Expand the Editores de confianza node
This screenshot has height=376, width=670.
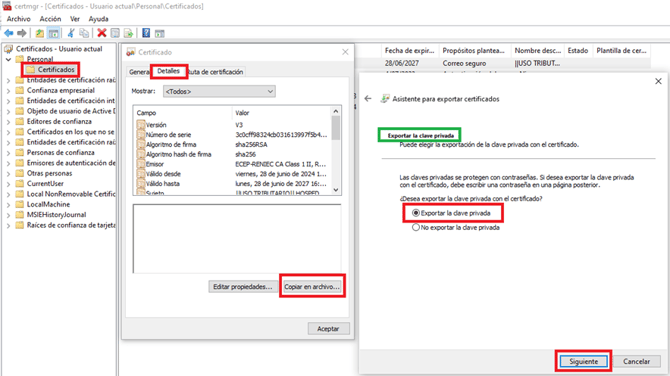[8, 122]
